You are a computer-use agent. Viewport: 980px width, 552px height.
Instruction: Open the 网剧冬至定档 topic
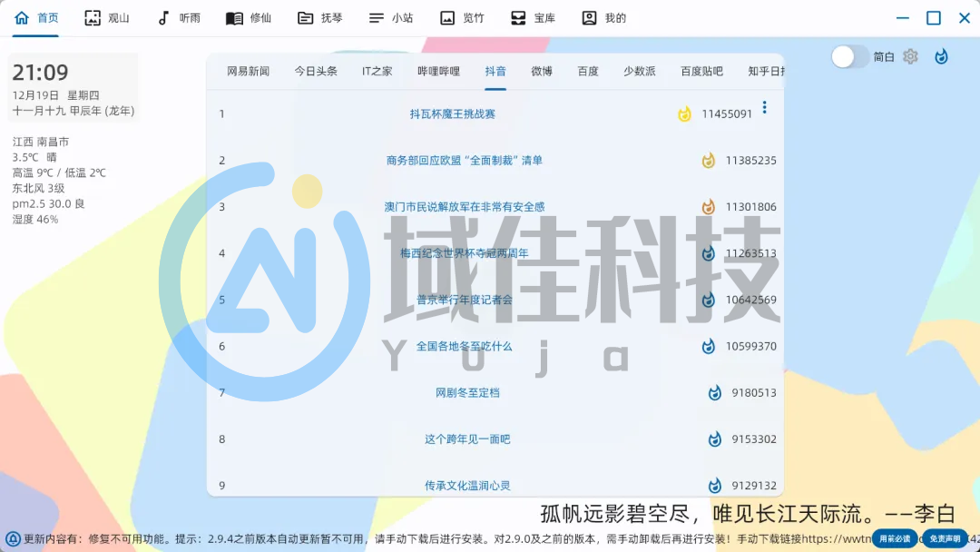tap(467, 392)
